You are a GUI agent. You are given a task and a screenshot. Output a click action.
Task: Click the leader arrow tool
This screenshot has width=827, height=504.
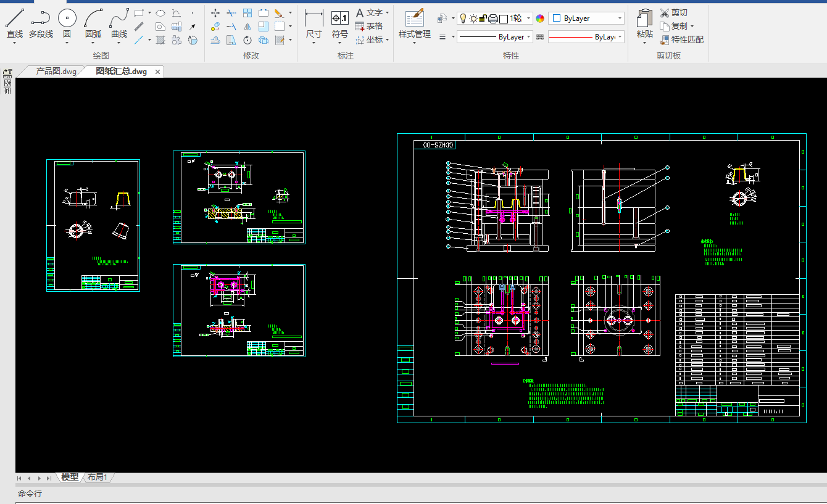click(192, 26)
